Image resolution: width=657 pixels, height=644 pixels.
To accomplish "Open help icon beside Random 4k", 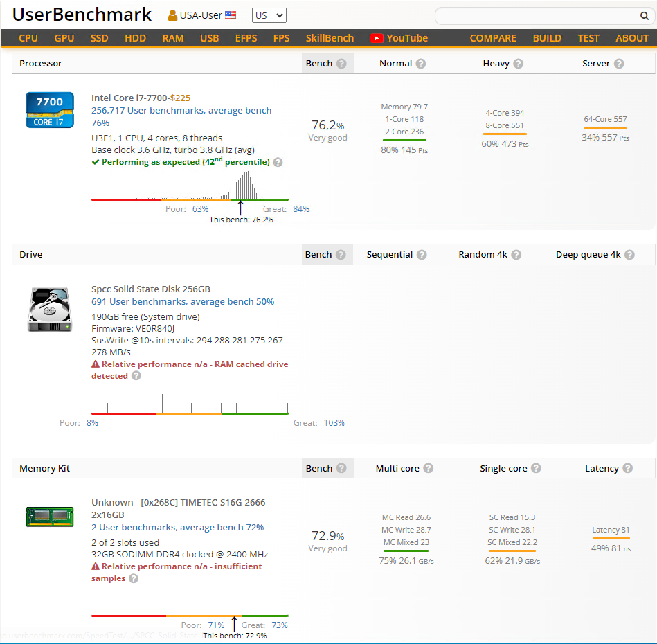I will [x=516, y=255].
